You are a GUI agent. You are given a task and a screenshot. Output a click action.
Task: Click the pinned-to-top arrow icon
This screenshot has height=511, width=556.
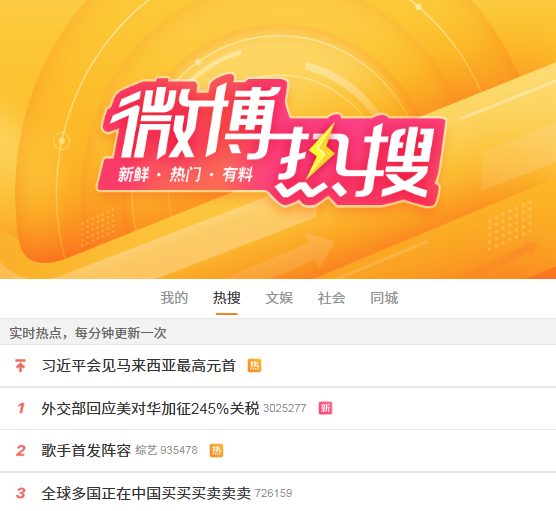point(20,366)
